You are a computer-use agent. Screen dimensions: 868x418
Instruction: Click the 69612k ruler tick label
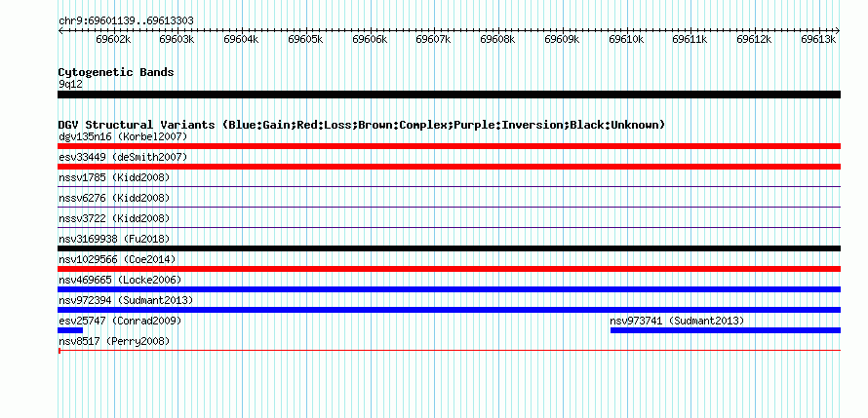coord(754,39)
